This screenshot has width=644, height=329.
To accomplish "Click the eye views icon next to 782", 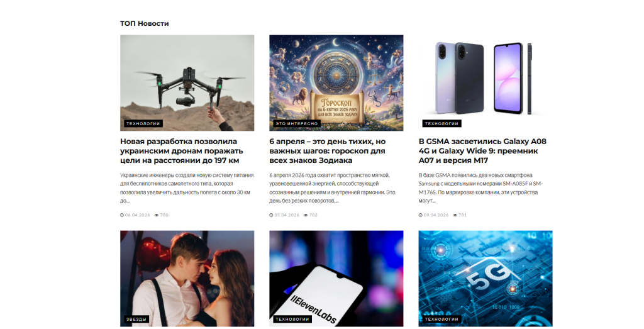I will point(306,215).
